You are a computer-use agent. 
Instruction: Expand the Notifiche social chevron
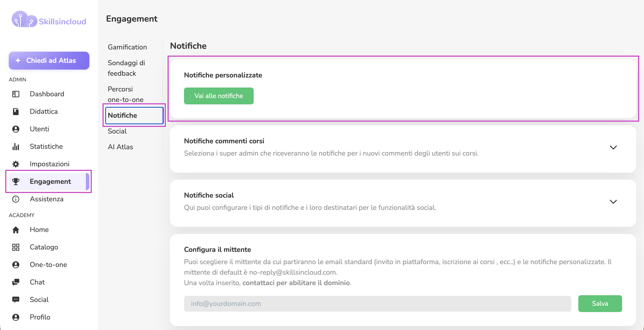pos(613,202)
